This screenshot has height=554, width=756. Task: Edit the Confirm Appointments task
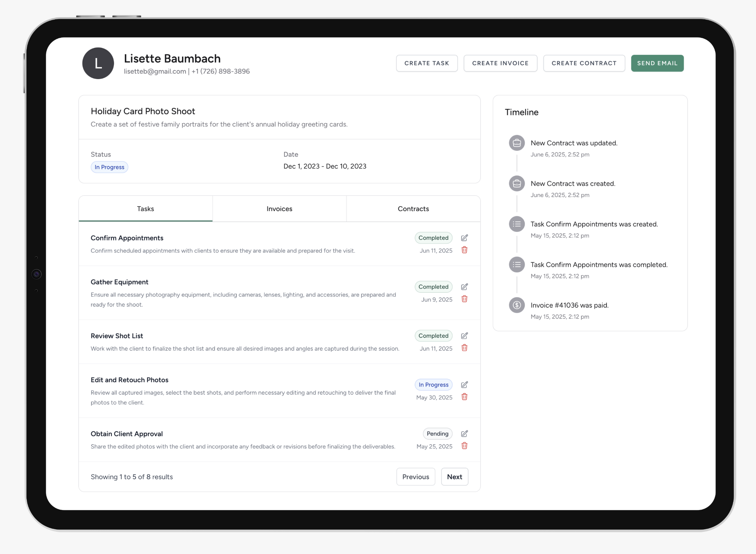[x=464, y=238]
